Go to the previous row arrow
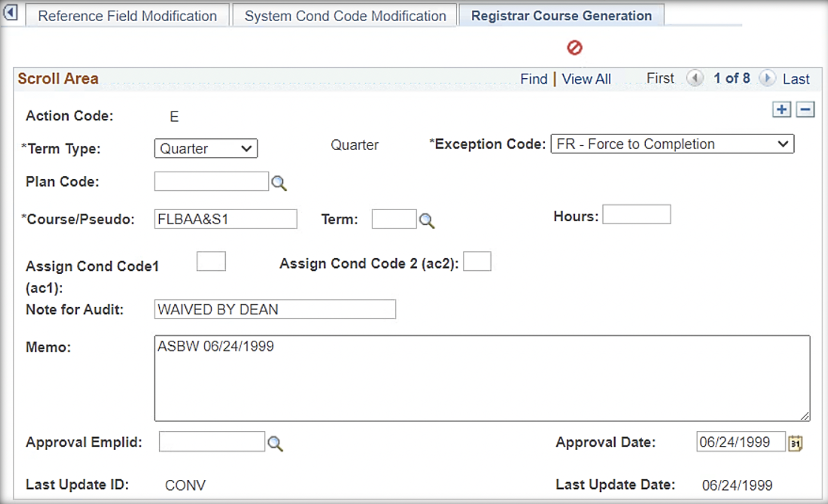The height and width of the screenshot is (504, 828). [x=695, y=78]
